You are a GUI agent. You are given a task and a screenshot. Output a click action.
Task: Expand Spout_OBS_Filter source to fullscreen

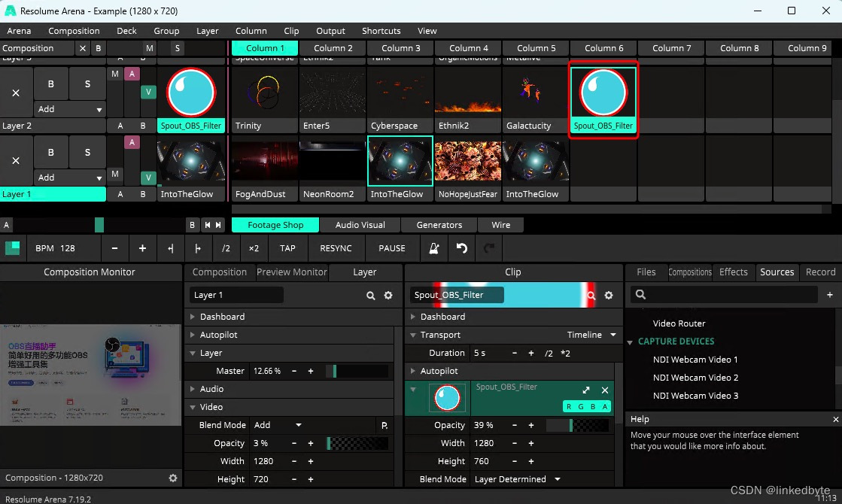click(586, 390)
